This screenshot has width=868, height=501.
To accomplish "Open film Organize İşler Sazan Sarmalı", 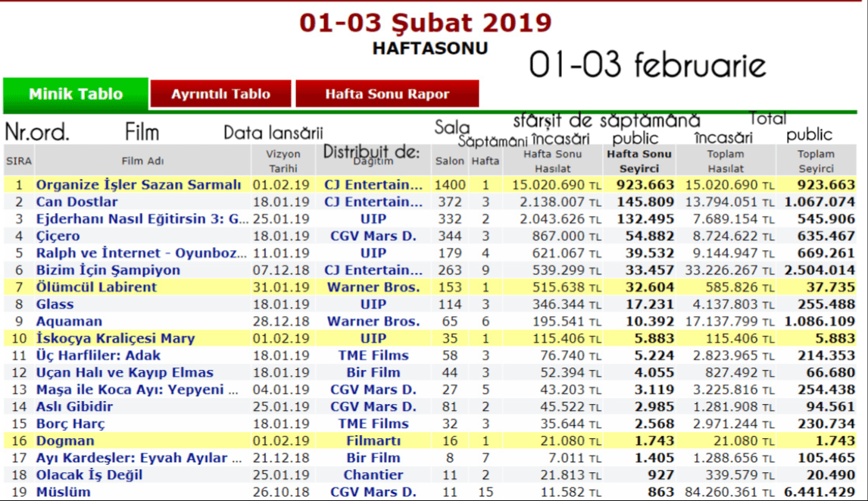I will pyautogui.click(x=139, y=185).
